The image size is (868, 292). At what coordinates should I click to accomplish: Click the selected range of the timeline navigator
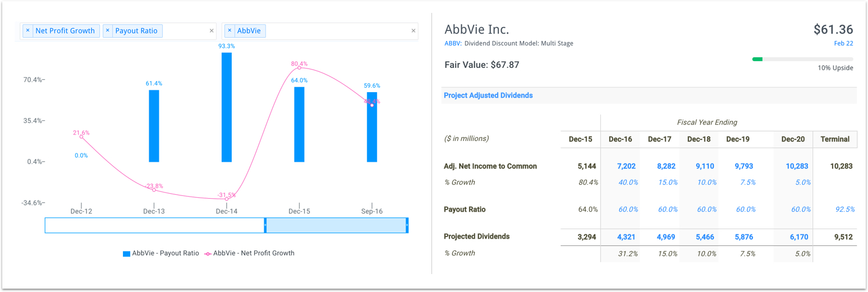[336, 225]
